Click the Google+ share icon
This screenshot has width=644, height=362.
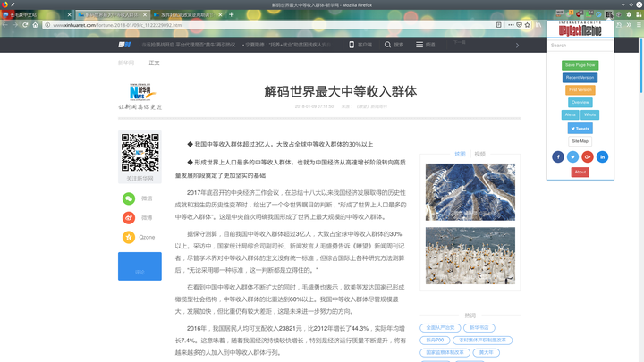588,156
